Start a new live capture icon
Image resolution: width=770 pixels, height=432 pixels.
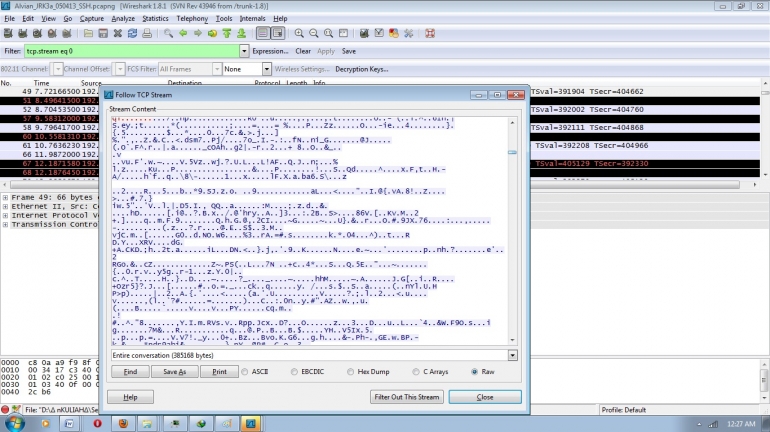pyautogui.click(x=37, y=33)
